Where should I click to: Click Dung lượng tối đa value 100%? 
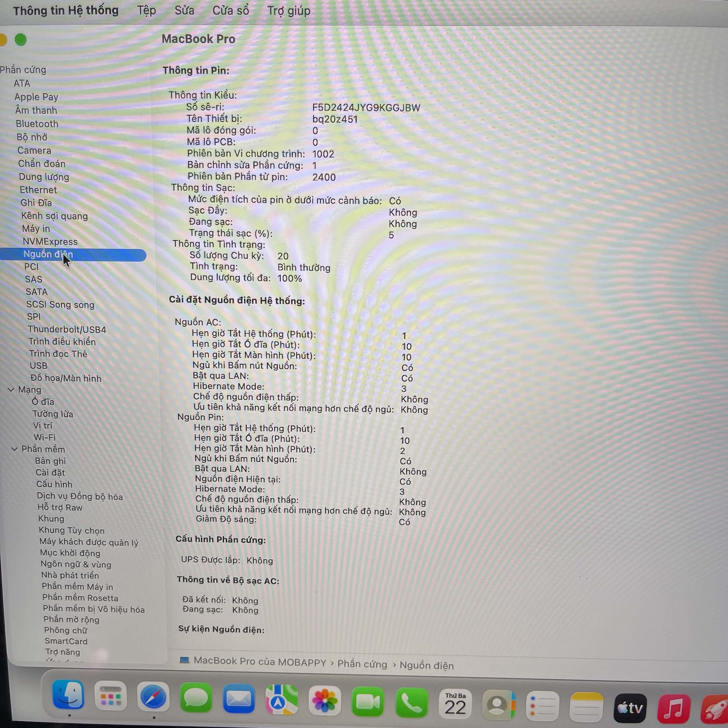(290, 278)
